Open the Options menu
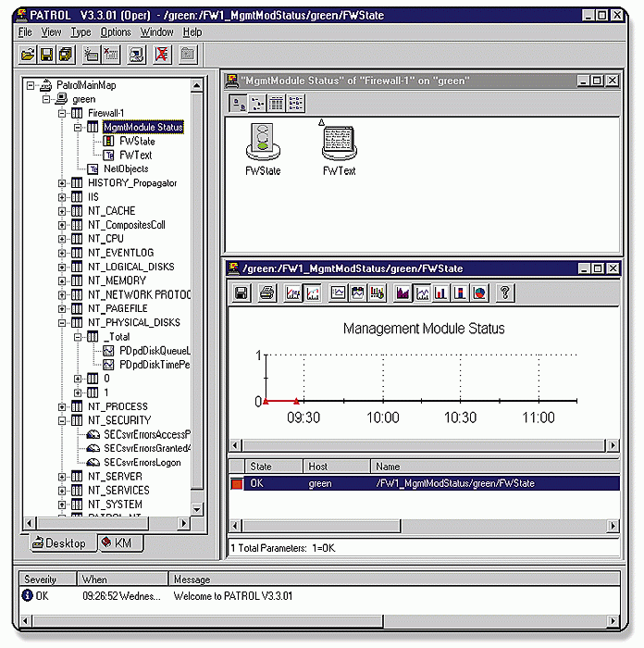The height and width of the screenshot is (648, 644). (116, 31)
